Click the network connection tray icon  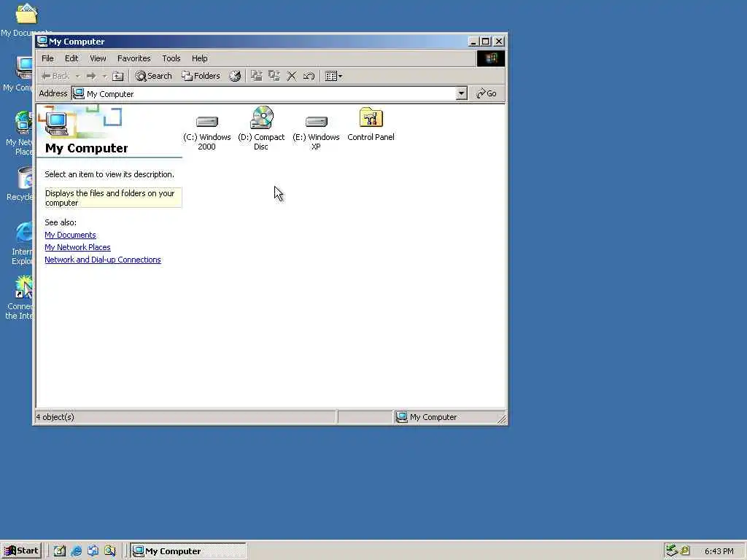pyautogui.click(x=672, y=551)
